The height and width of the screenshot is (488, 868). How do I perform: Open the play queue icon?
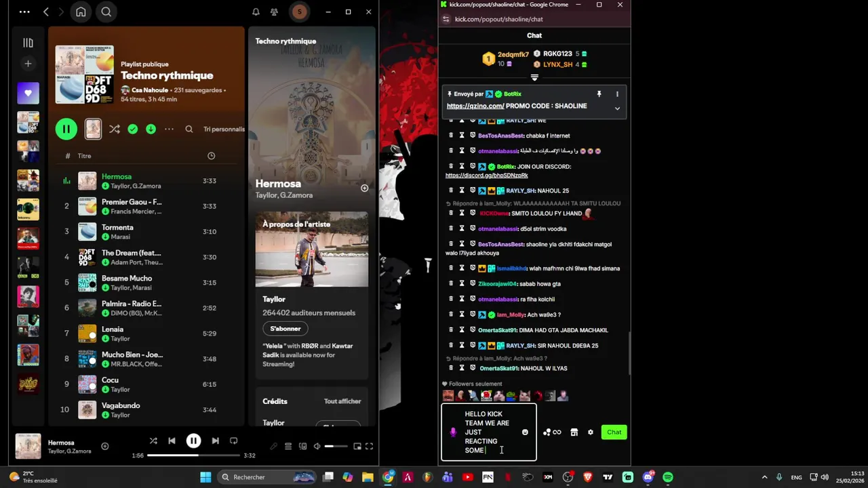[x=288, y=446]
